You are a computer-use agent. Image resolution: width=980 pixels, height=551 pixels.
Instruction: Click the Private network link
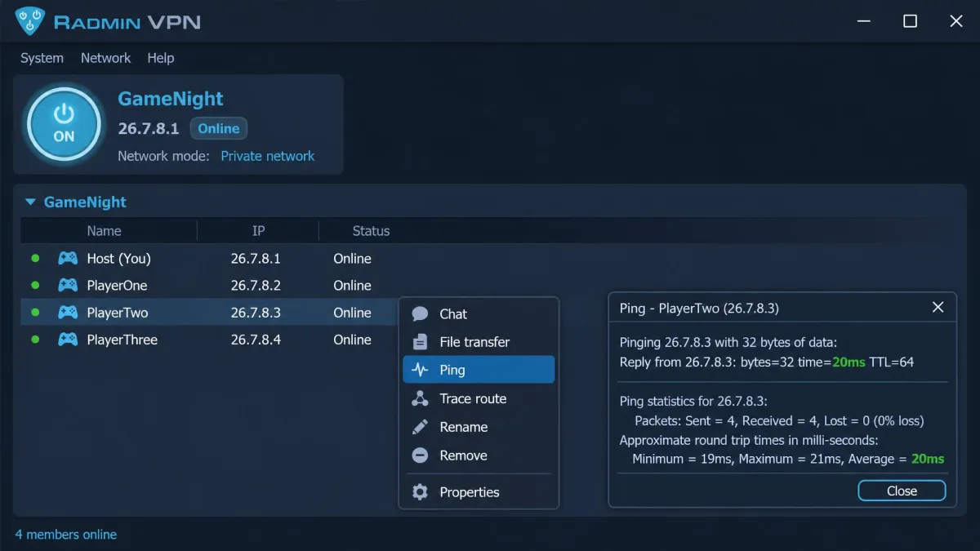267,156
